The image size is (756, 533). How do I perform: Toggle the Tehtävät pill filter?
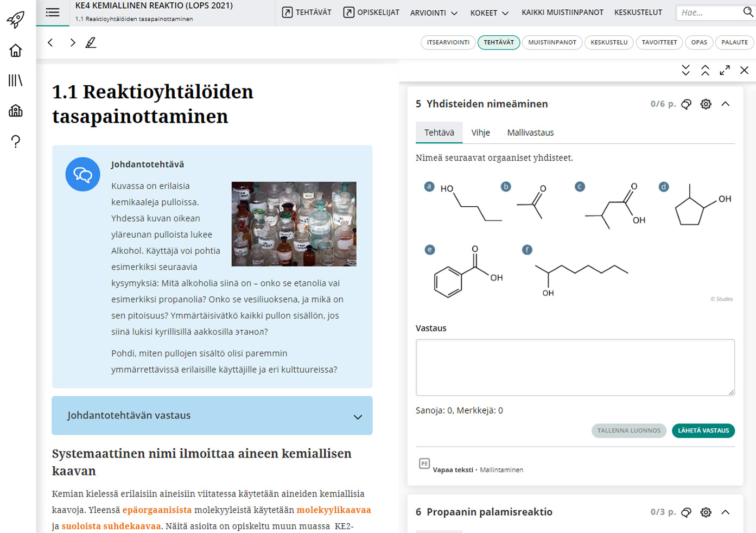coord(498,42)
